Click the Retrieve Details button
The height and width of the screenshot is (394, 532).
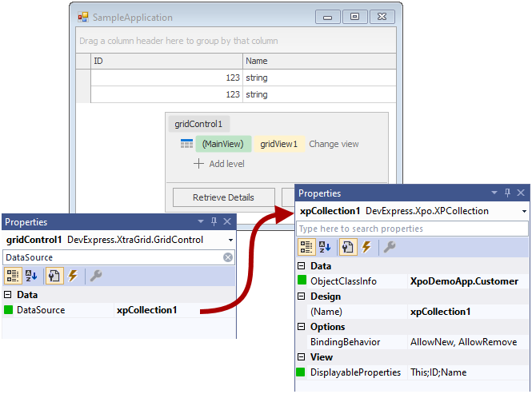pyautogui.click(x=223, y=197)
